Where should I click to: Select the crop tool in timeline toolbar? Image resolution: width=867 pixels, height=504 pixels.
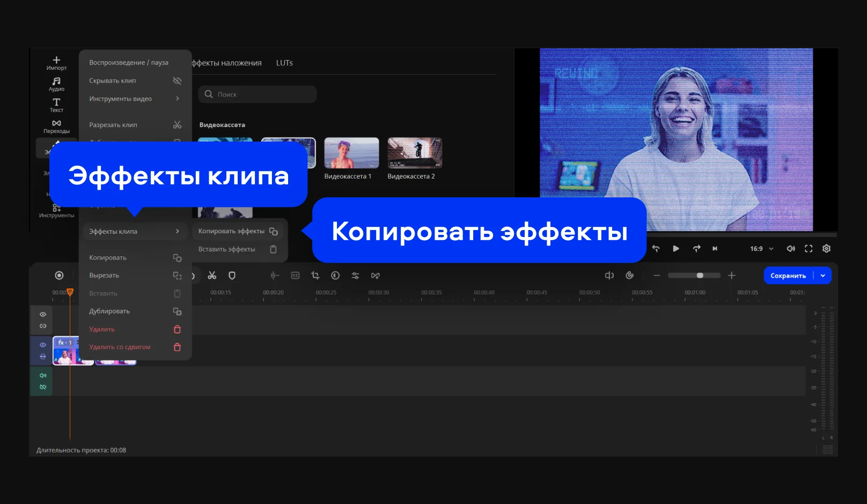[315, 276]
